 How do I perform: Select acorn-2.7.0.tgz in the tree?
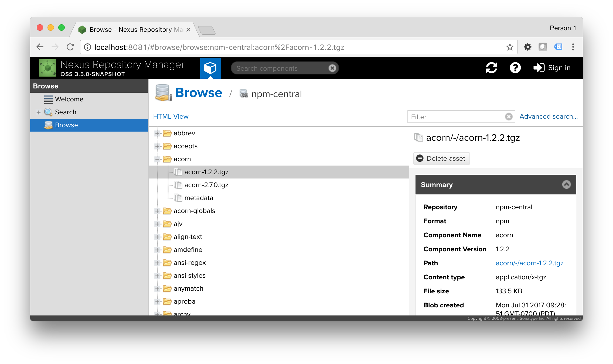click(x=206, y=185)
